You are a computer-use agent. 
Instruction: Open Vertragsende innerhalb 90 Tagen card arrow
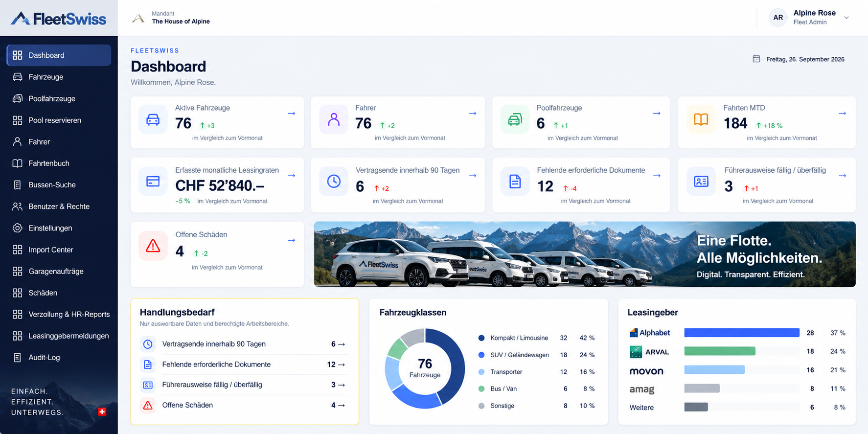(x=473, y=176)
